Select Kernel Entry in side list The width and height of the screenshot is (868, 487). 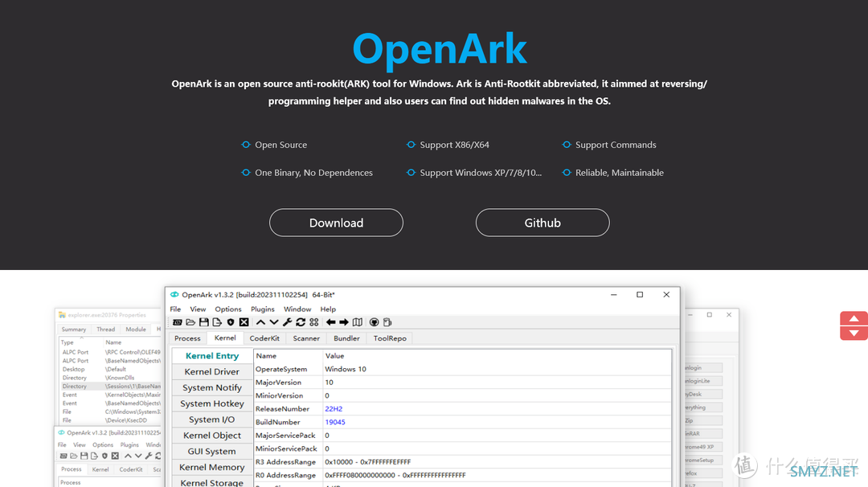[212, 355]
